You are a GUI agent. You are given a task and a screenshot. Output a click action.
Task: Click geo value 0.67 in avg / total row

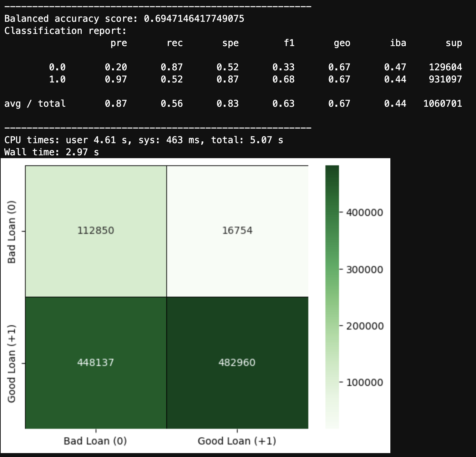(339, 104)
